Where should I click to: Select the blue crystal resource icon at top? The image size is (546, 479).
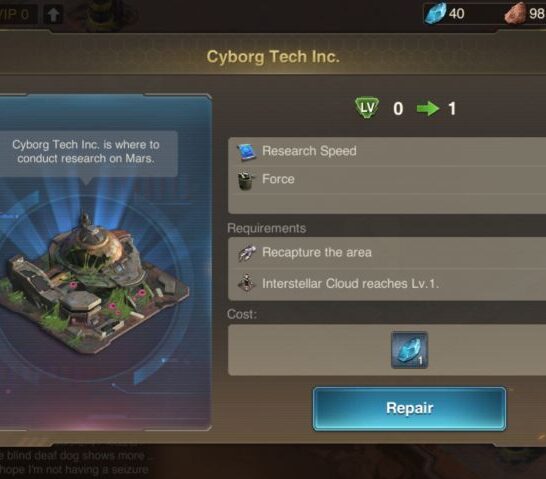tap(435, 13)
